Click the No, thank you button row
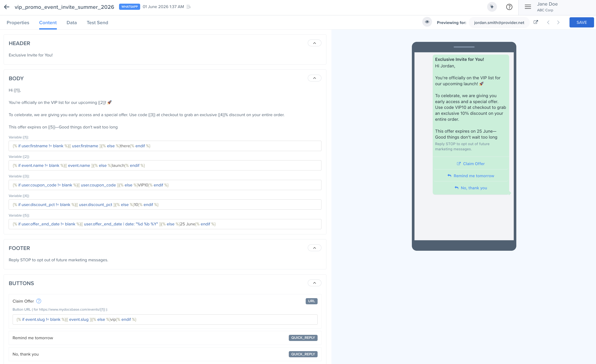Image resolution: width=596 pixels, height=364 pixels. click(x=165, y=354)
